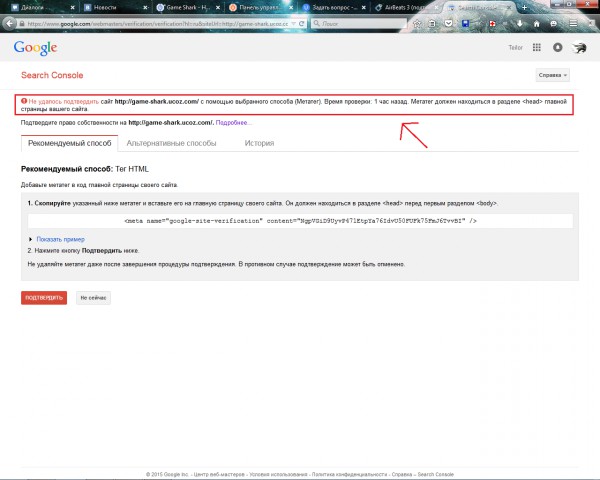Open the bookmarks list icon
Screen dimensions: 600x480
pyautogui.click(x=432, y=24)
